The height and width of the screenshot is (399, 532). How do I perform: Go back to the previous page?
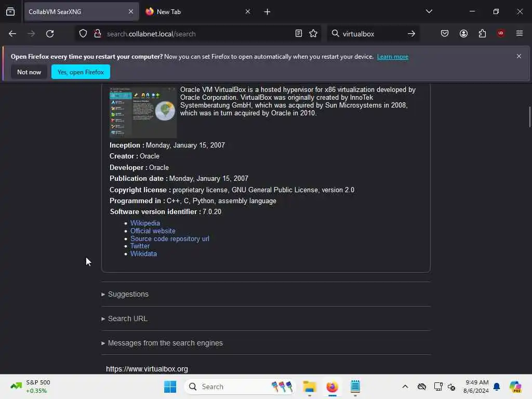(x=12, y=34)
